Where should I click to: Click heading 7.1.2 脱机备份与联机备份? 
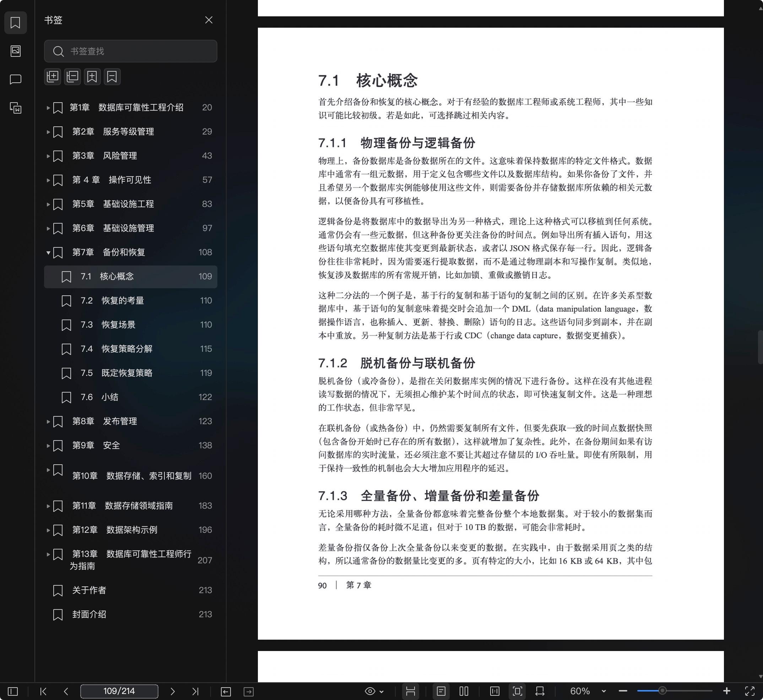click(396, 363)
